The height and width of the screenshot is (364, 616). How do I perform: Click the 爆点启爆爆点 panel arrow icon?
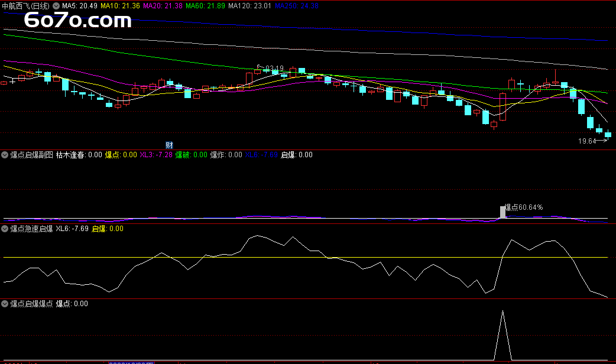[x=5, y=304]
